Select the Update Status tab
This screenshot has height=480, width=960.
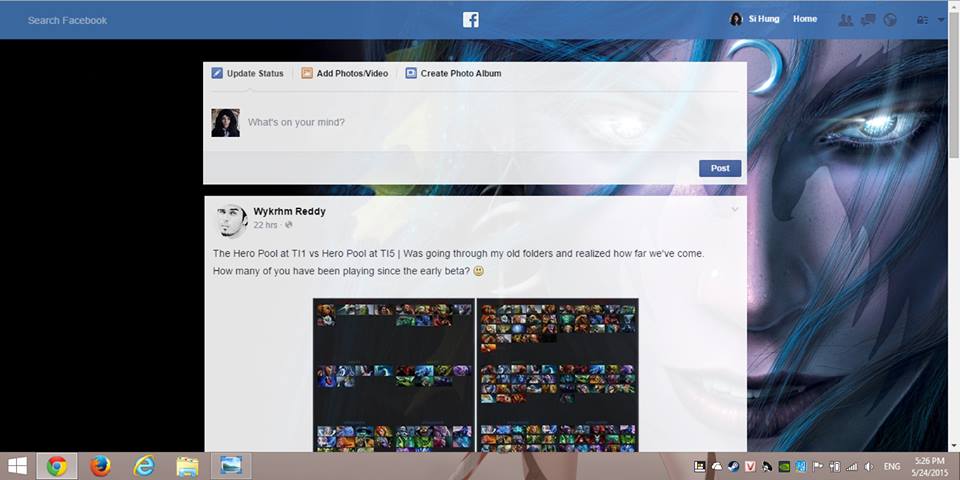coord(248,73)
